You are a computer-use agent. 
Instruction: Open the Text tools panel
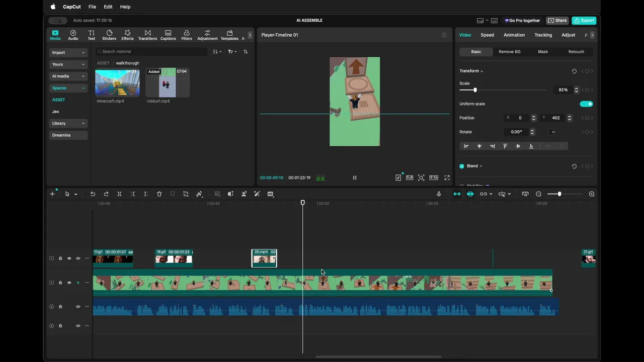(x=91, y=35)
